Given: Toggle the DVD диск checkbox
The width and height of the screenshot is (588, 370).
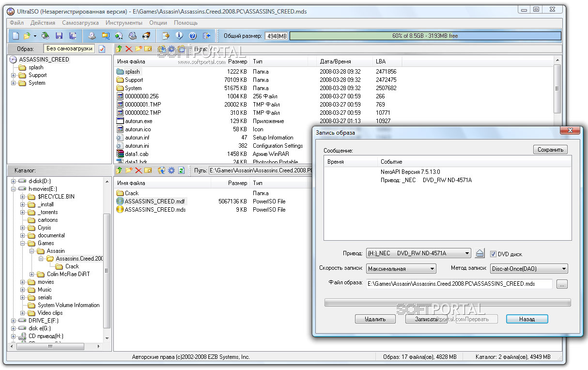Looking at the screenshot, I should coord(493,254).
